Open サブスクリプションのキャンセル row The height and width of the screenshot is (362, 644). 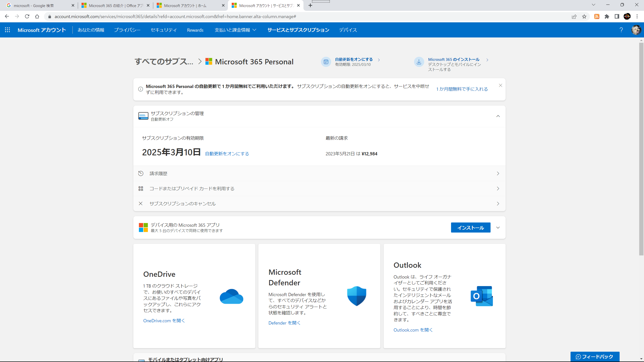coord(319,204)
